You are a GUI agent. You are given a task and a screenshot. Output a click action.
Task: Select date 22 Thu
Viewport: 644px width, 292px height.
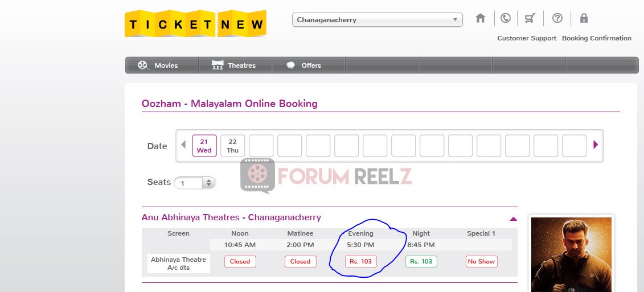click(x=232, y=146)
